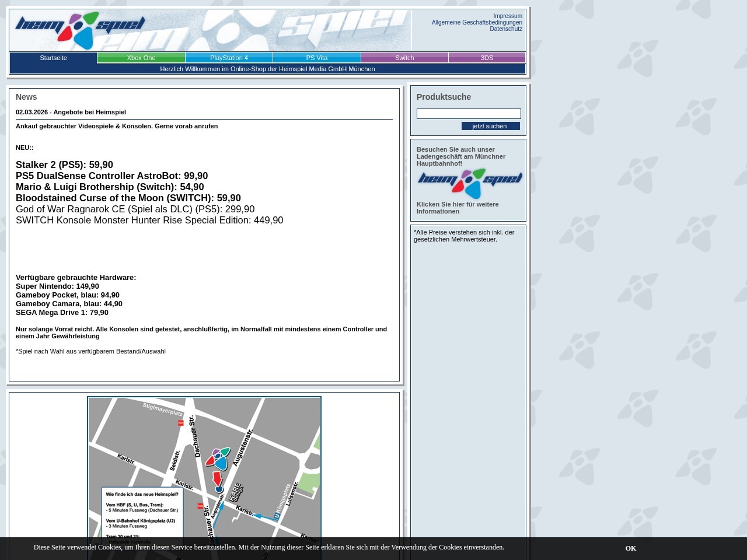Switch to the PlayStation 4 tab
Image resolution: width=747 pixels, height=560 pixels.
[x=228, y=58]
